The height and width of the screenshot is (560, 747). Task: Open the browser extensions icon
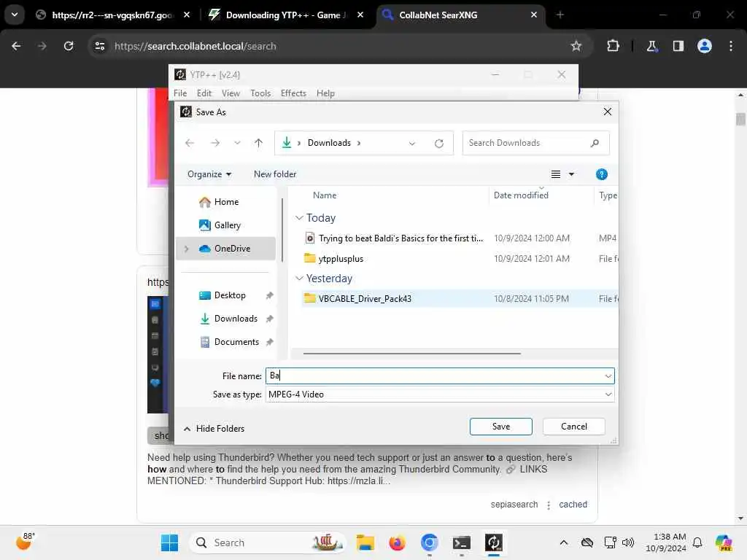613,46
